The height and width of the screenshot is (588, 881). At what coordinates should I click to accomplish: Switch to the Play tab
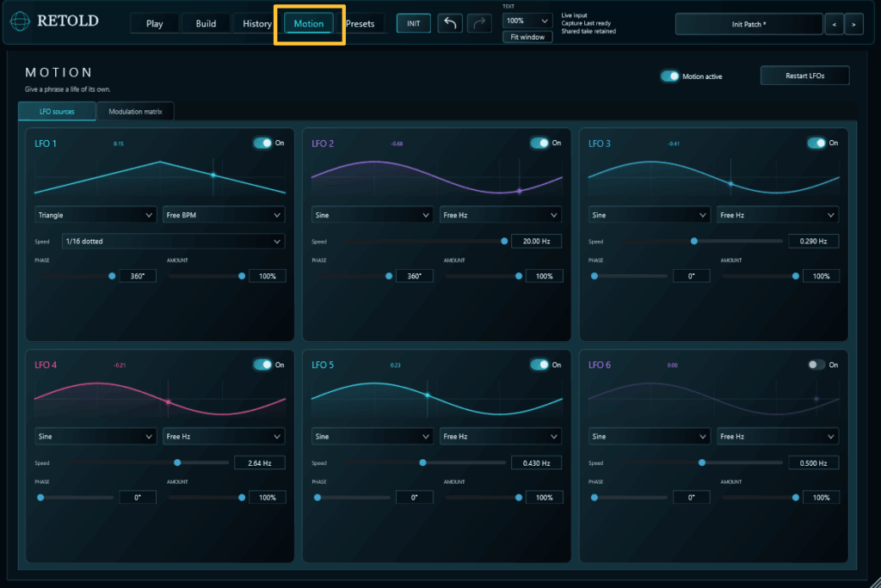pyautogui.click(x=155, y=23)
